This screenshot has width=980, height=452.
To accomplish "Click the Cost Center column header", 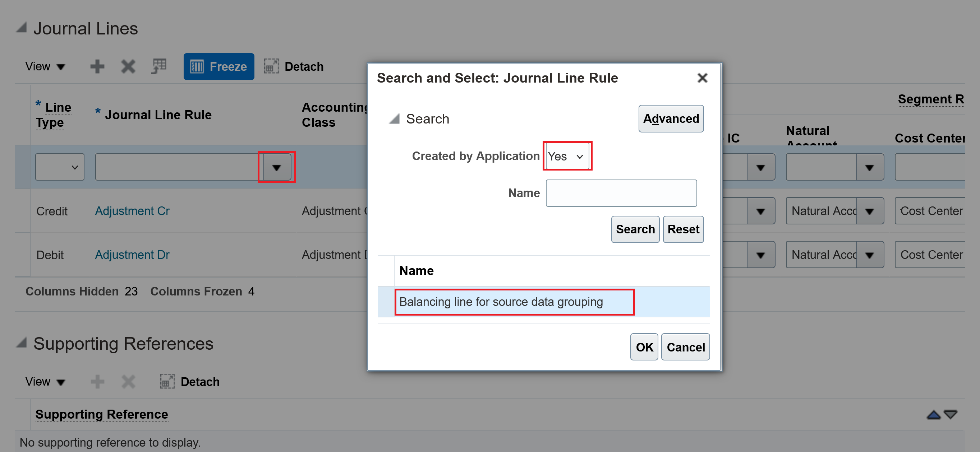I will coord(930,138).
